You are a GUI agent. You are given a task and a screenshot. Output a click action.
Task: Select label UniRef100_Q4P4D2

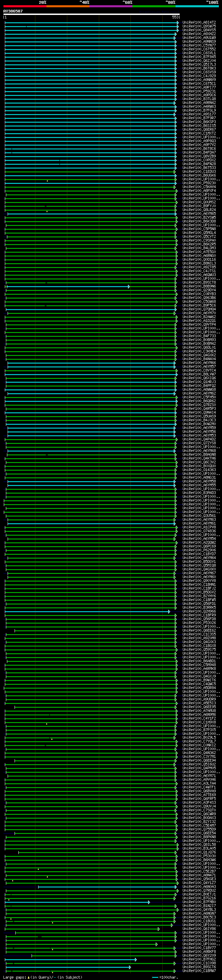pyautogui.click(x=199, y=439)
